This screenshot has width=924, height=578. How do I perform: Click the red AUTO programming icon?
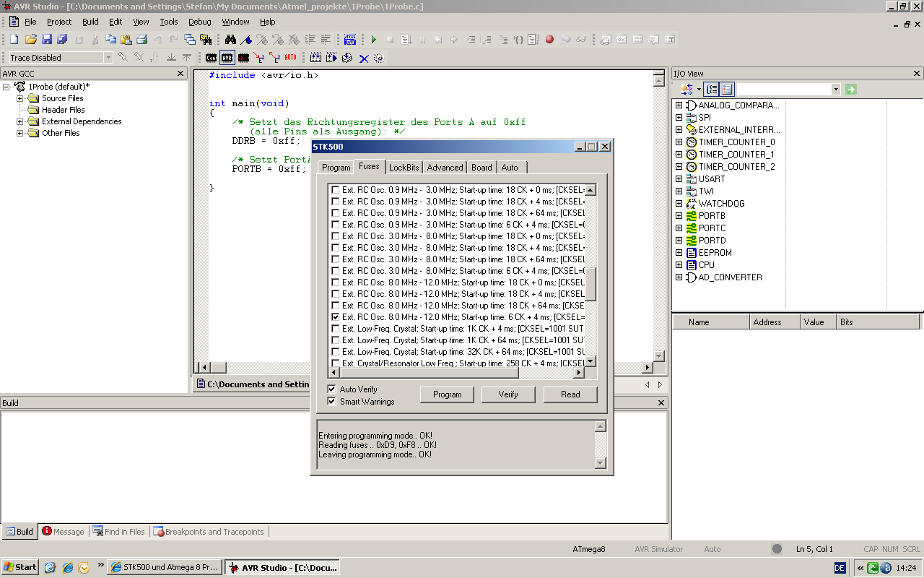[290, 58]
